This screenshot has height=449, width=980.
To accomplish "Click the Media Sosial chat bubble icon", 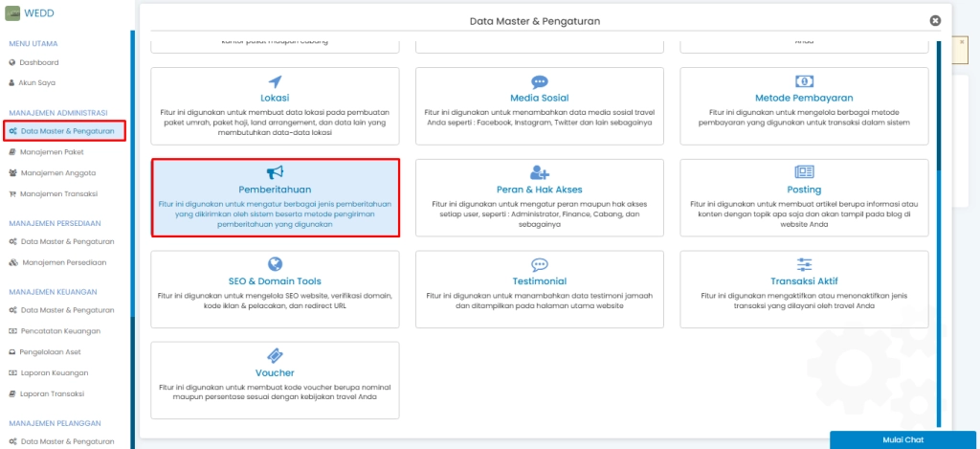I will click(x=540, y=82).
